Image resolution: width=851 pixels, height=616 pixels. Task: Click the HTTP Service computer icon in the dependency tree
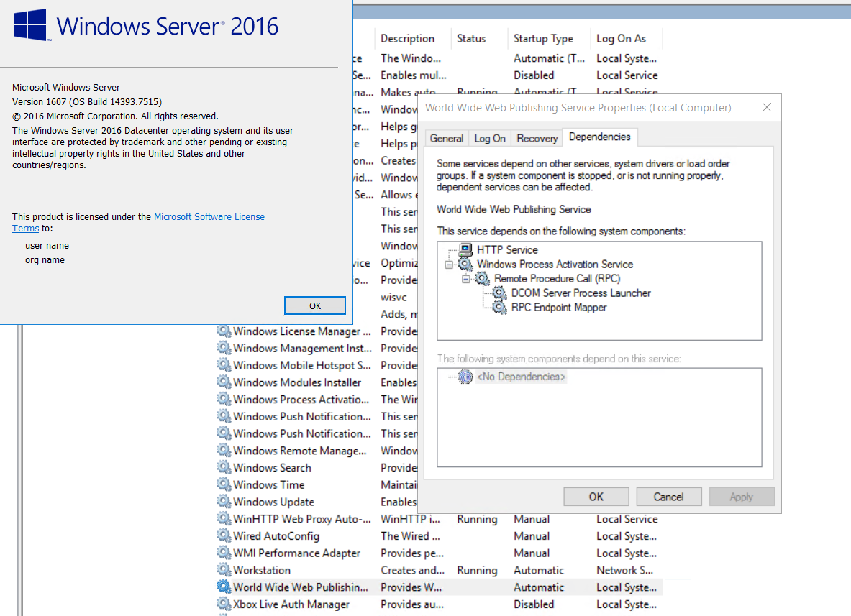click(465, 249)
